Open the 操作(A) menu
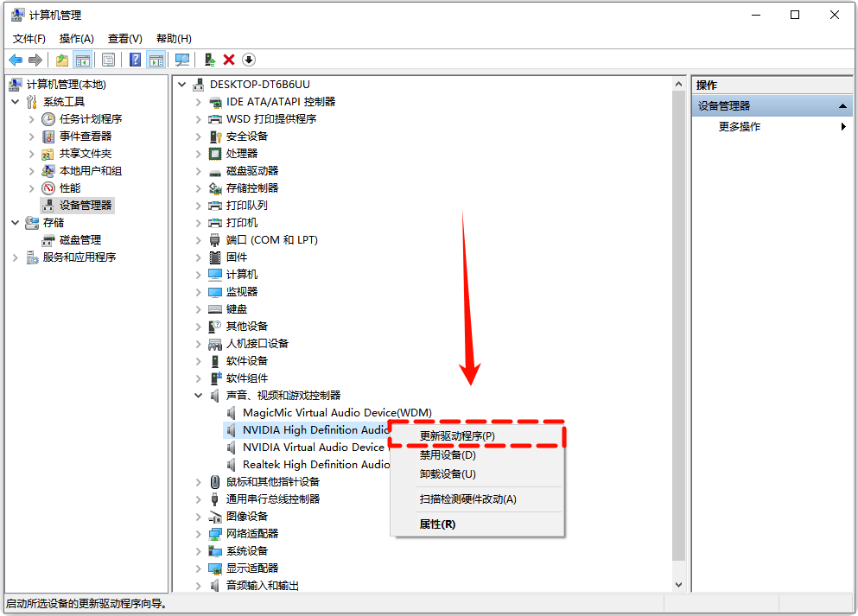858x616 pixels. pos(76,39)
